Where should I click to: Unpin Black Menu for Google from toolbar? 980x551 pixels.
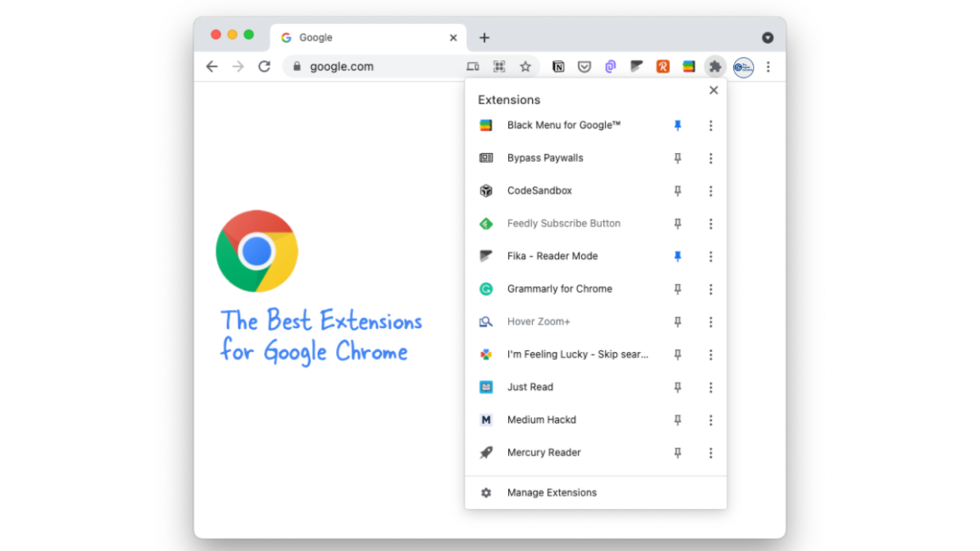pyautogui.click(x=678, y=125)
